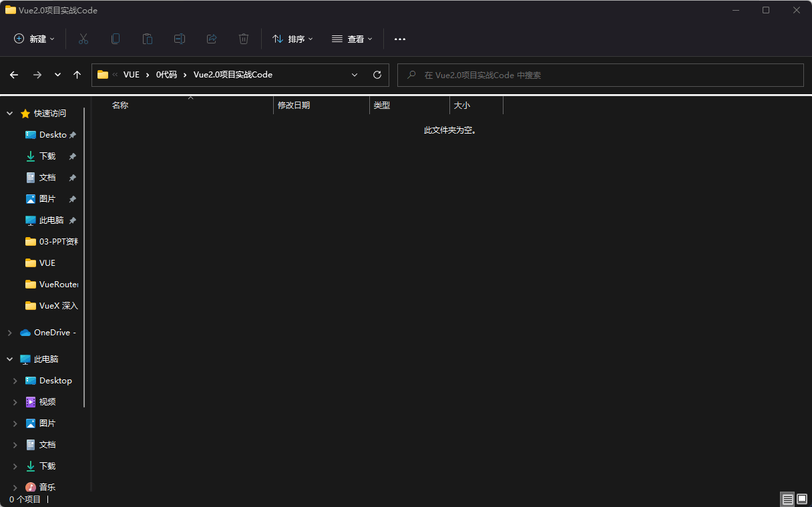Image resolution: width=812 pixels, height=507 pixels.
Task: Click the Share icon in toolbar
Action: click(x=212, y=39)
